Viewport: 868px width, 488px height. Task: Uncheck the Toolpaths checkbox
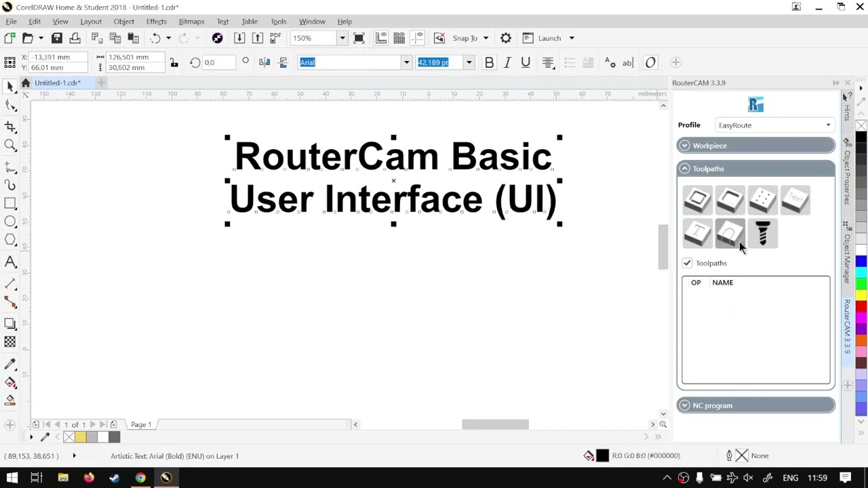pos(687,263)
